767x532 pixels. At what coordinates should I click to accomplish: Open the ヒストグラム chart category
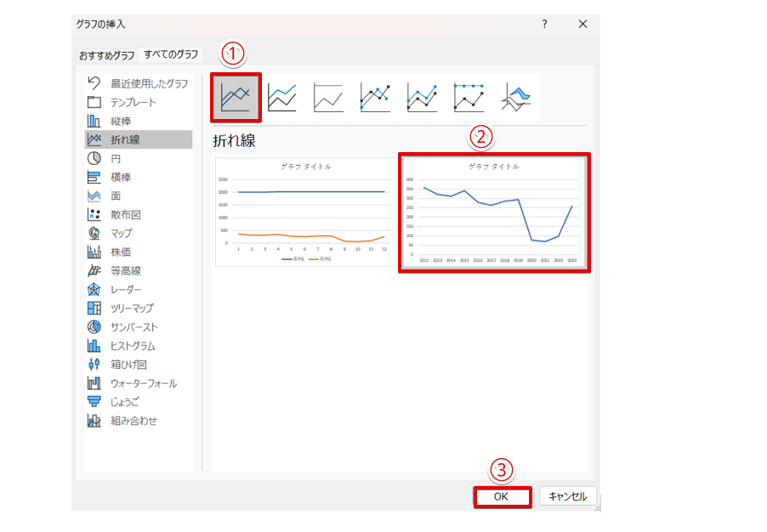tap(133, 346)
